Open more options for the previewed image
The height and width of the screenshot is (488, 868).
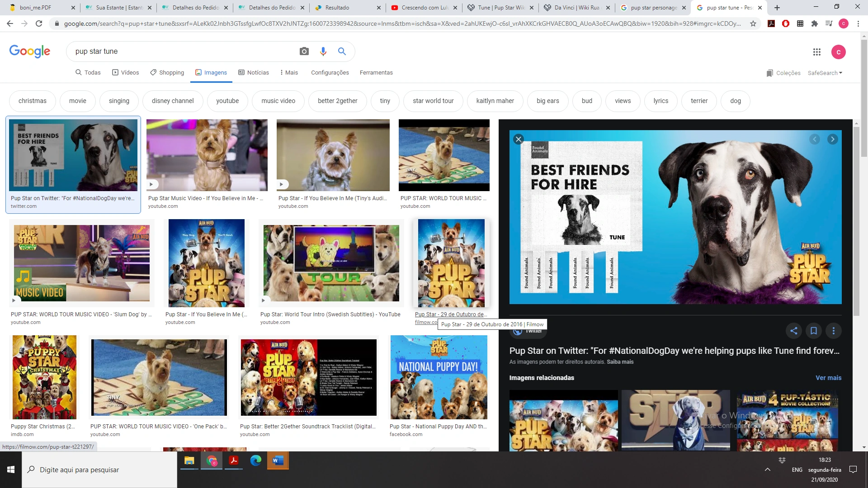[834, 331]
